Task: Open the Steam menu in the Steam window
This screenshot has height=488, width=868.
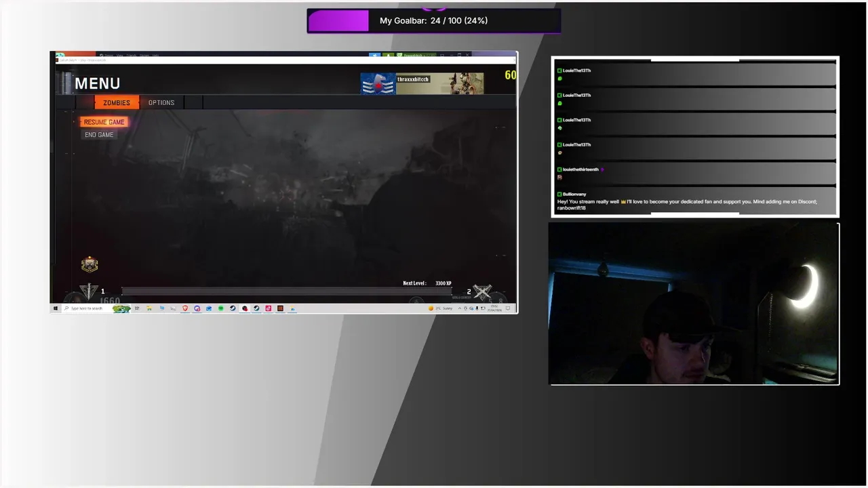Action: tap(108, 56)
